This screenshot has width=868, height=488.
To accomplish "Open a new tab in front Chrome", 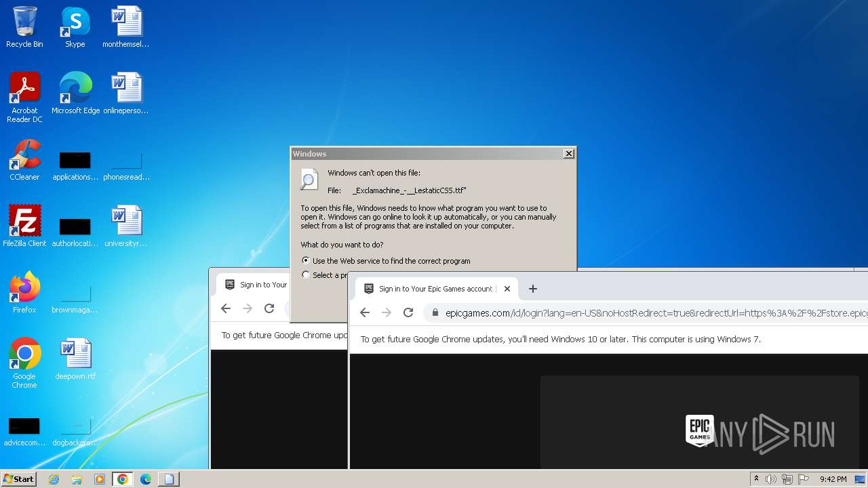I will point(533,289).
